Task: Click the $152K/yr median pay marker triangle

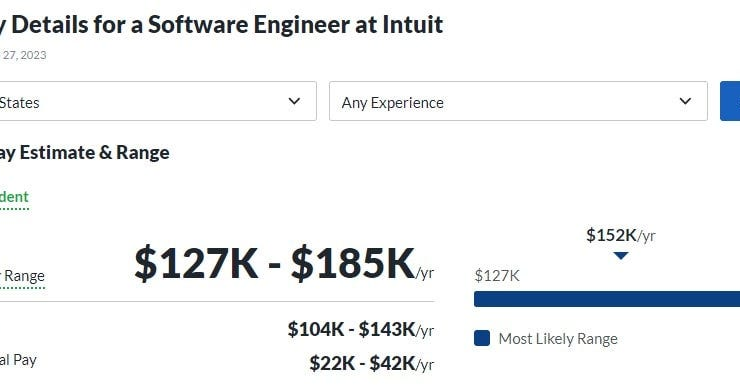Action: coord(621,256)
